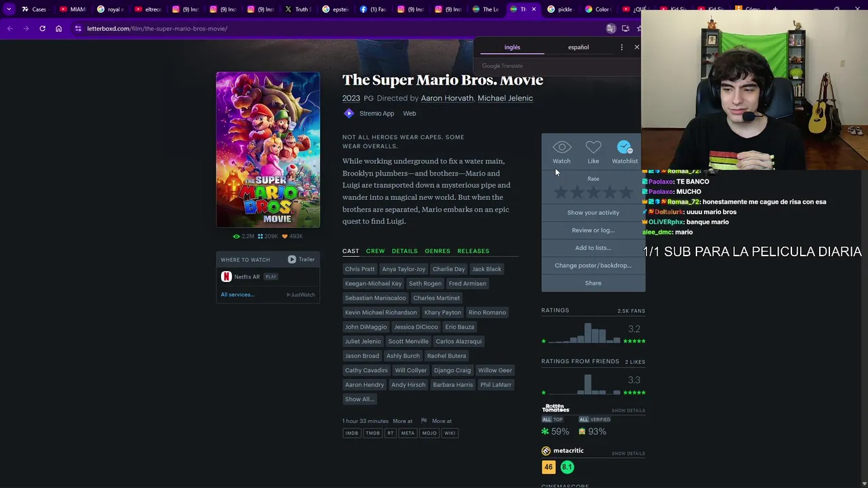Screen dimensions: 868x488
Task: Open the TMDB link button
Action: (x=373, y=433)
